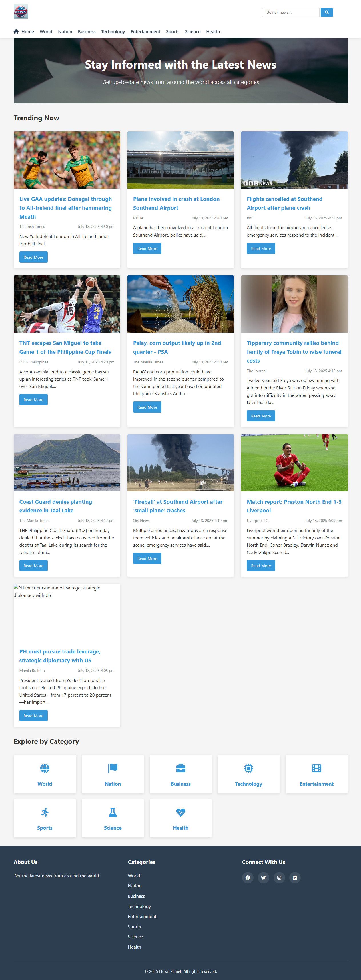361x980 pixels.
Task: Open the LinkedIn social icon
Action: 295,877
